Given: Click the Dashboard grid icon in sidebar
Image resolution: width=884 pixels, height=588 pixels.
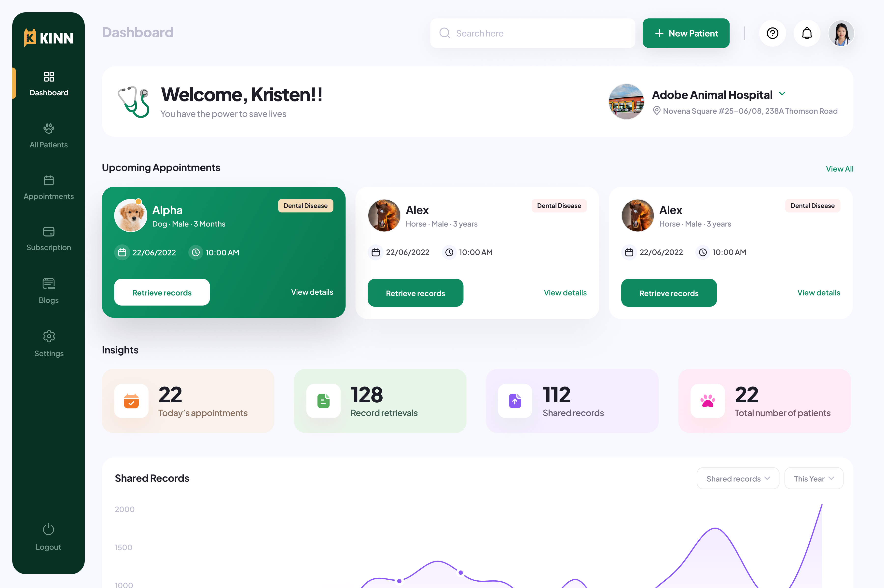Looking at the screenshot, I should coord(49,76).
